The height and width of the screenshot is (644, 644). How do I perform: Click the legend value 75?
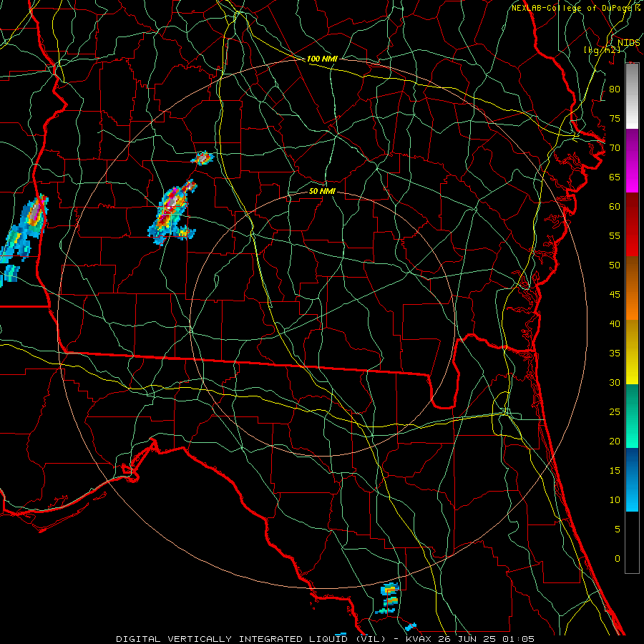615,118
